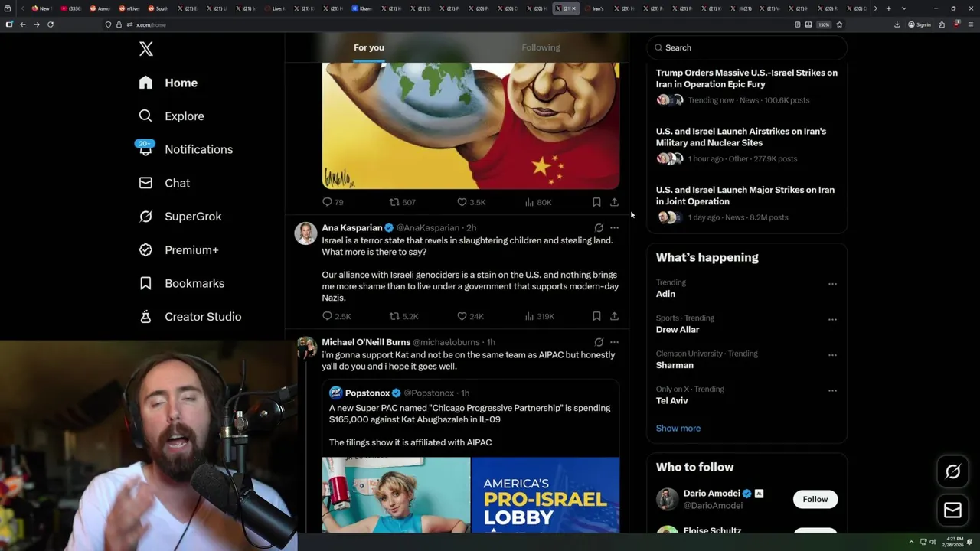Screen dimensions: 980x551
Task: Click the Bookmarks bookmark icon in sidebar
Action: pos(145,283)
